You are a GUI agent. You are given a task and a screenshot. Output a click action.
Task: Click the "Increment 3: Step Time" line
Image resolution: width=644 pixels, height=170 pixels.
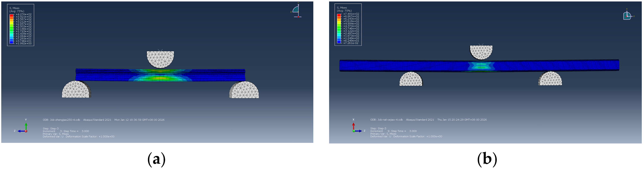click(x=66, y=131)
